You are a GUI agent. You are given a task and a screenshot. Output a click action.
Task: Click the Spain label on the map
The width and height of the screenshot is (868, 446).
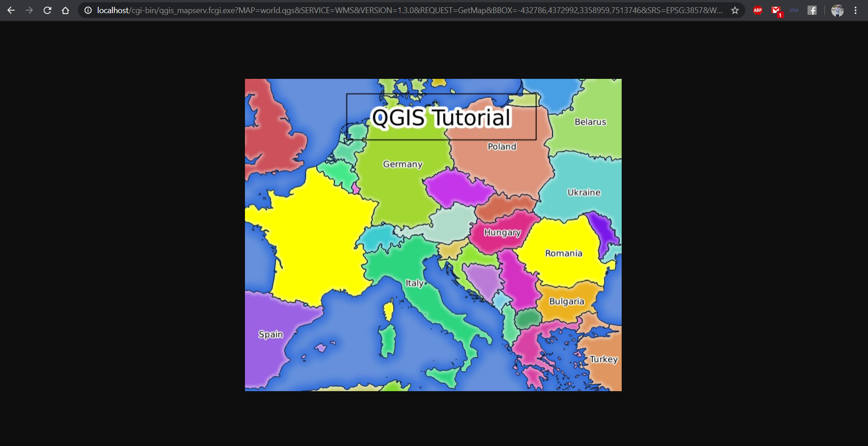(x=271, y=334)
